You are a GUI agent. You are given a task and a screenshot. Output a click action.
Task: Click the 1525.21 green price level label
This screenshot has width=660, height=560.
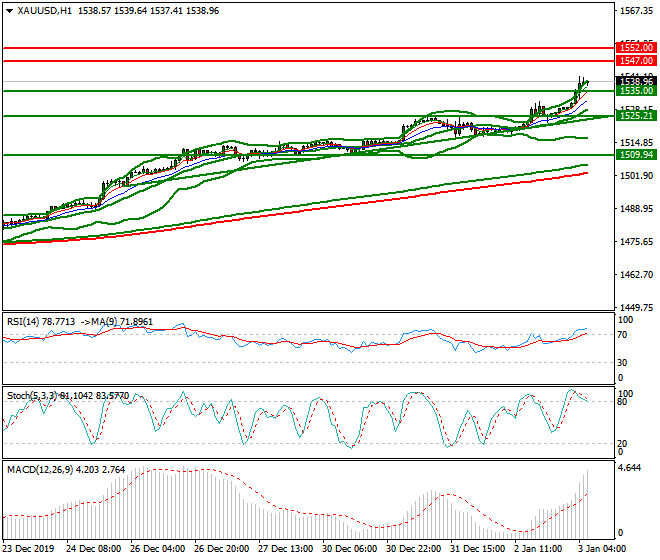pos(636,115)
